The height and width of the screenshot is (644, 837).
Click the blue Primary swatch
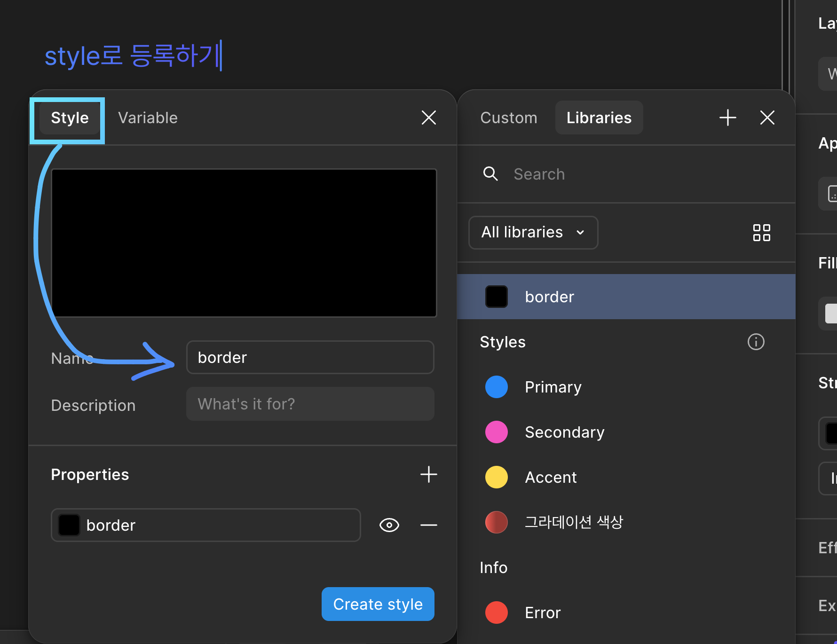(x=496, y=387)
